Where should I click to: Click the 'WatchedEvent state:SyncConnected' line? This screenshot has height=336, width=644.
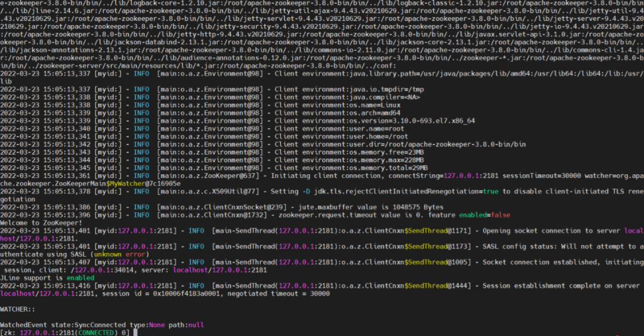tap(63, 325)
